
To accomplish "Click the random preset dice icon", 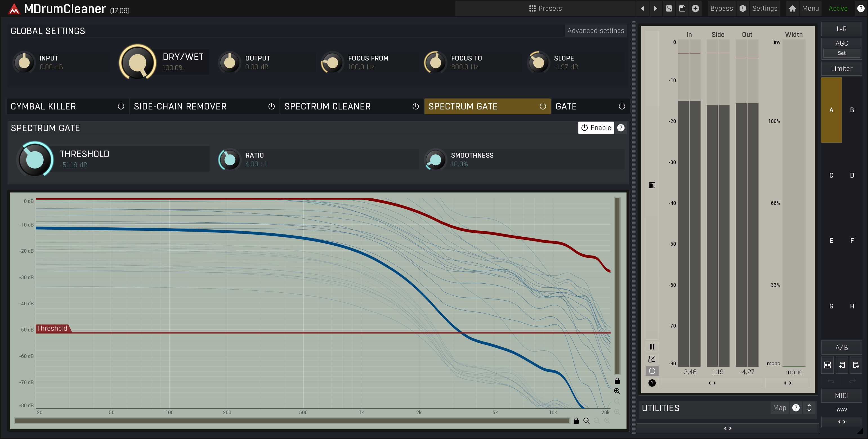I will (669, 8).
